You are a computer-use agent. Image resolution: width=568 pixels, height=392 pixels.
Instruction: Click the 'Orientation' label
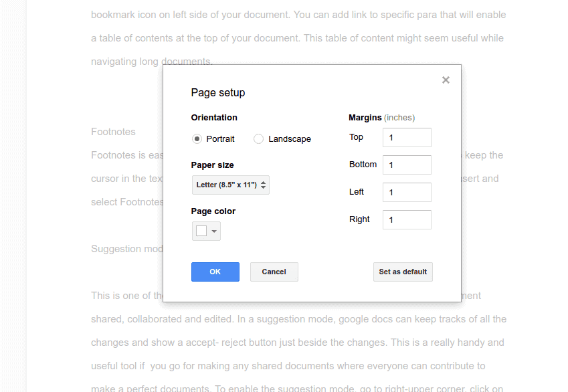[x=214, y=118]
